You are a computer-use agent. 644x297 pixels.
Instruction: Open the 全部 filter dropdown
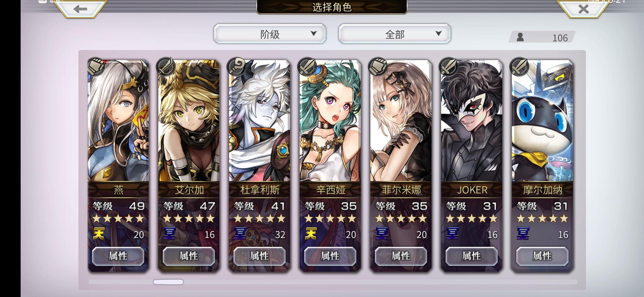pos(394,34)
